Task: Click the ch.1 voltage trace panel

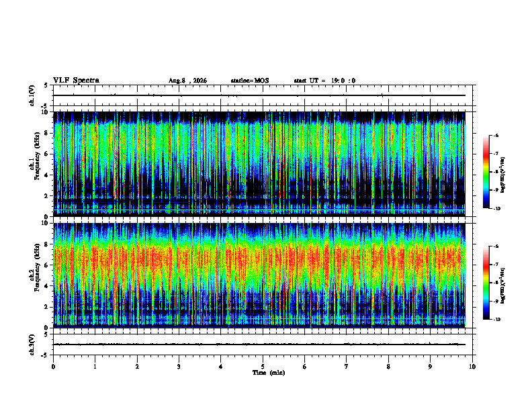Action: coord(263,95)
